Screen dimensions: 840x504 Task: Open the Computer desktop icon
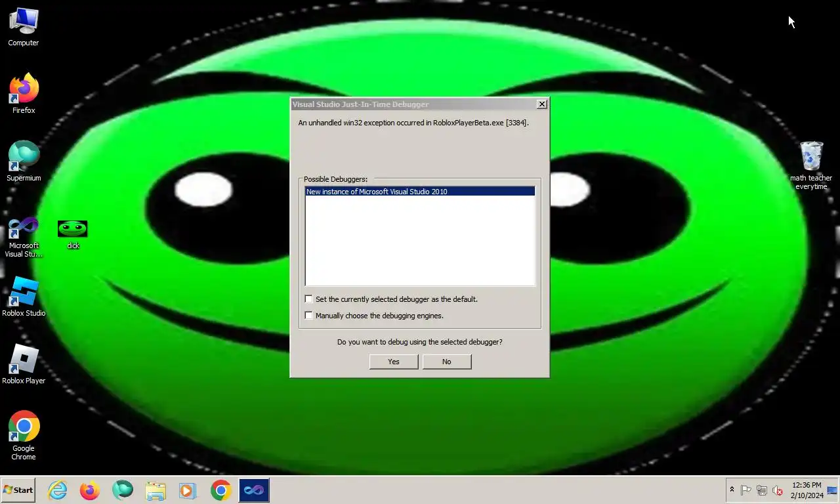pos(24,28)
